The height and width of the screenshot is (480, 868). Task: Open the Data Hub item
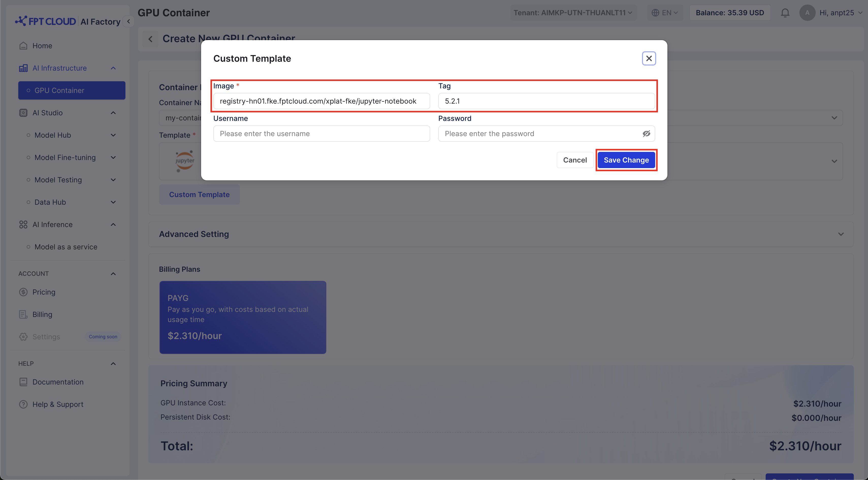pos(50,202)
